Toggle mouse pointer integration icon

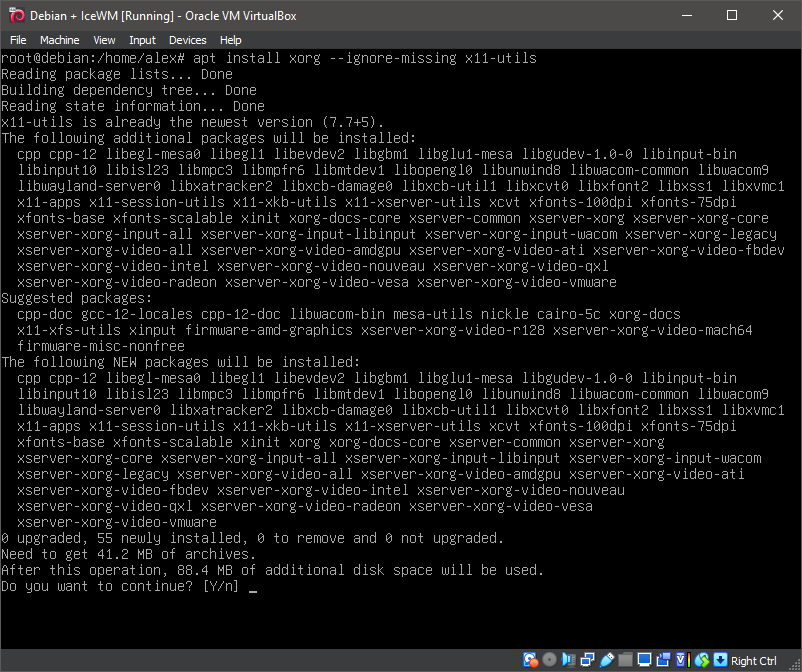[x=700, y=660]
